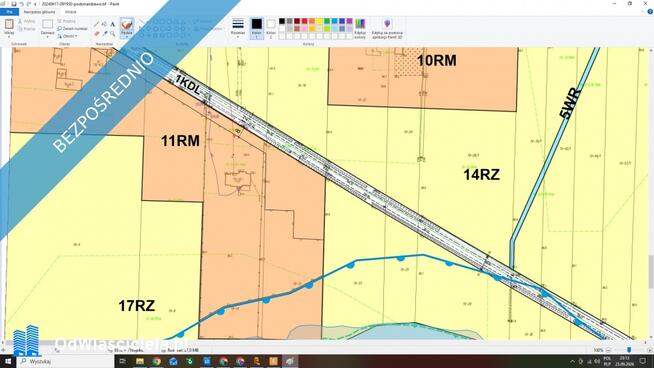Open the Plik file menu

point(9,12)
